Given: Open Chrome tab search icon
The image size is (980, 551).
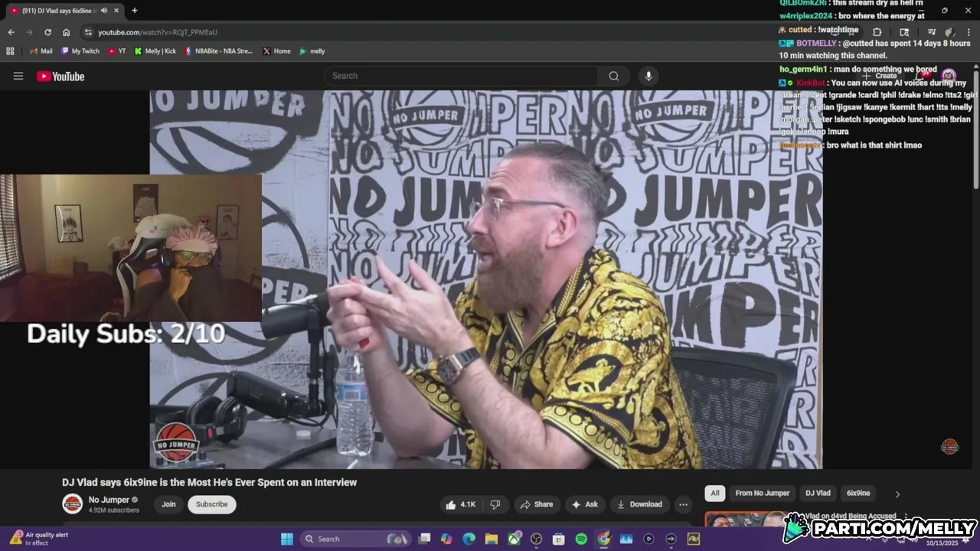Looking at the screenshot, I should pyautogui.click(x=904, y=32).
